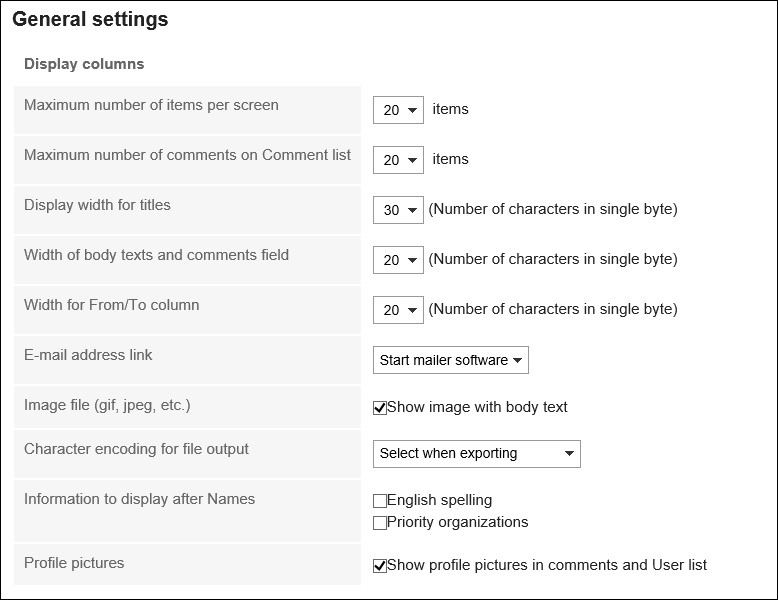Click the 'Image file (gif, jpeg, etc.)' label
The image size is (778, 600).
[x=107, y=405]
